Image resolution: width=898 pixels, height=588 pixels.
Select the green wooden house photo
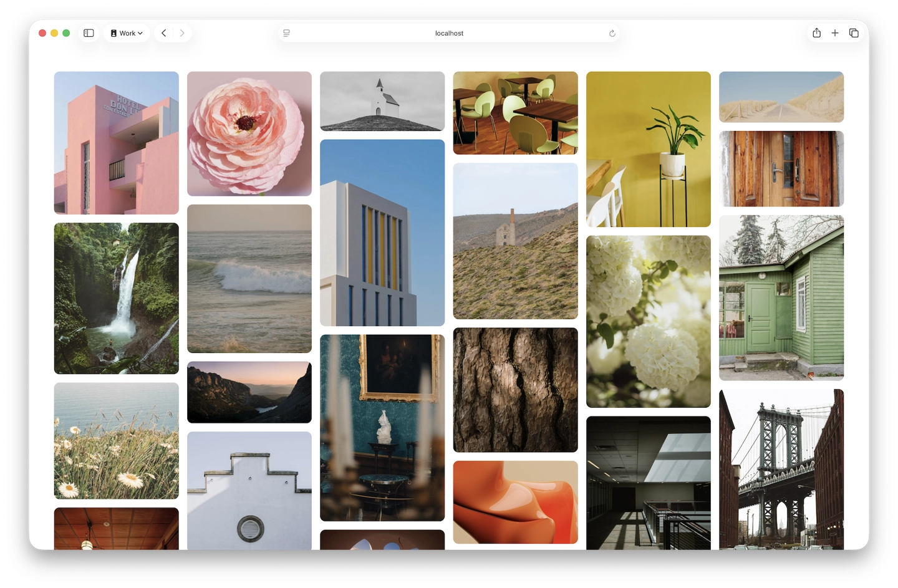point(781,297)
